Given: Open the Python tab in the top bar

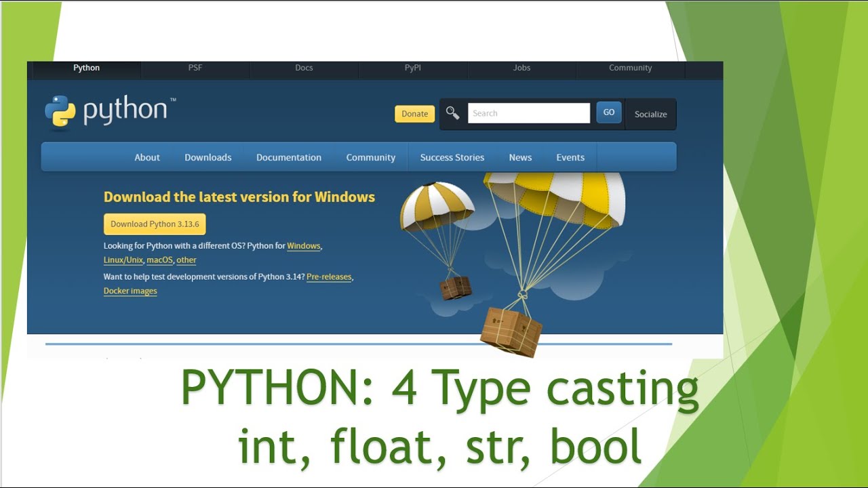Looking at the screenshot, I should [x=87, y=68].
